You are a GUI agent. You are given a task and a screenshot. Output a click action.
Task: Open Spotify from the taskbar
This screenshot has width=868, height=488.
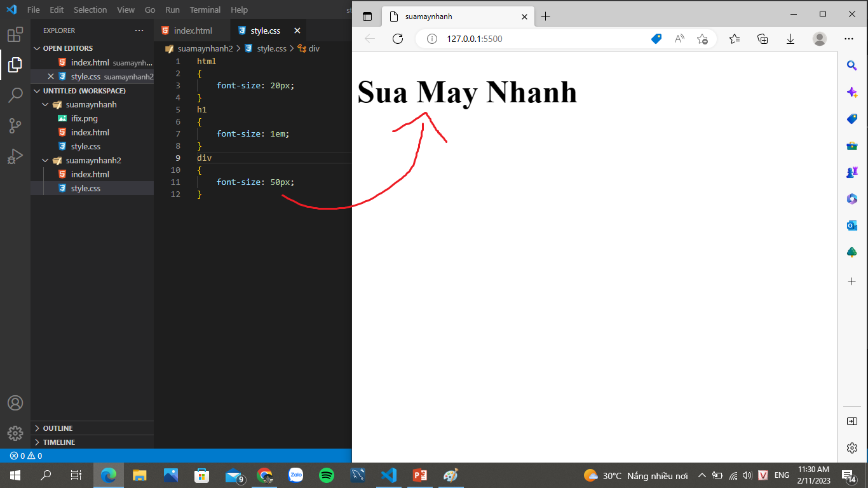pos(327,475)
